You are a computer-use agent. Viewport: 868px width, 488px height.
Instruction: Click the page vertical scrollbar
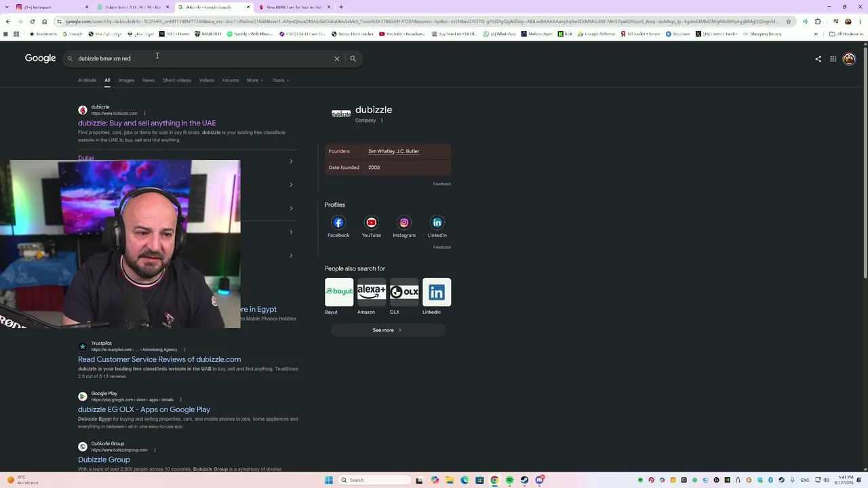coord(865,163)
